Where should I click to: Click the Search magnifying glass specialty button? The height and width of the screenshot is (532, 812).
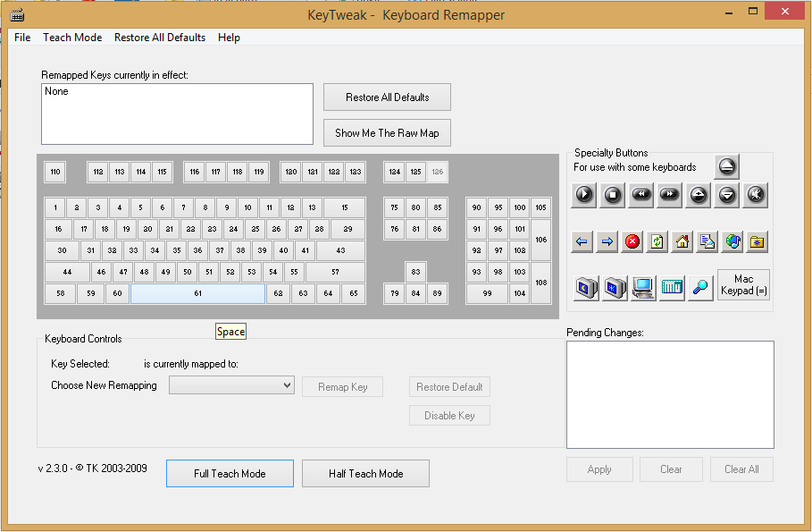coord(700,288)
